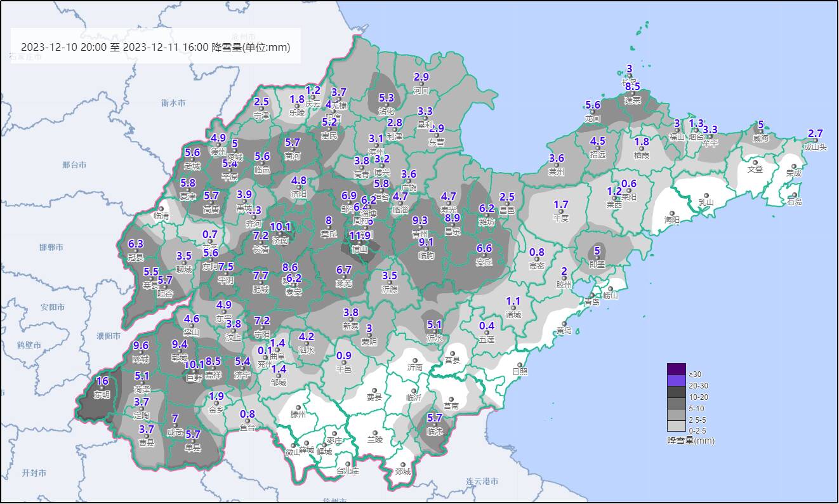Click the 河口 station marker
This screenshot has height=504, width=839.
421,84
